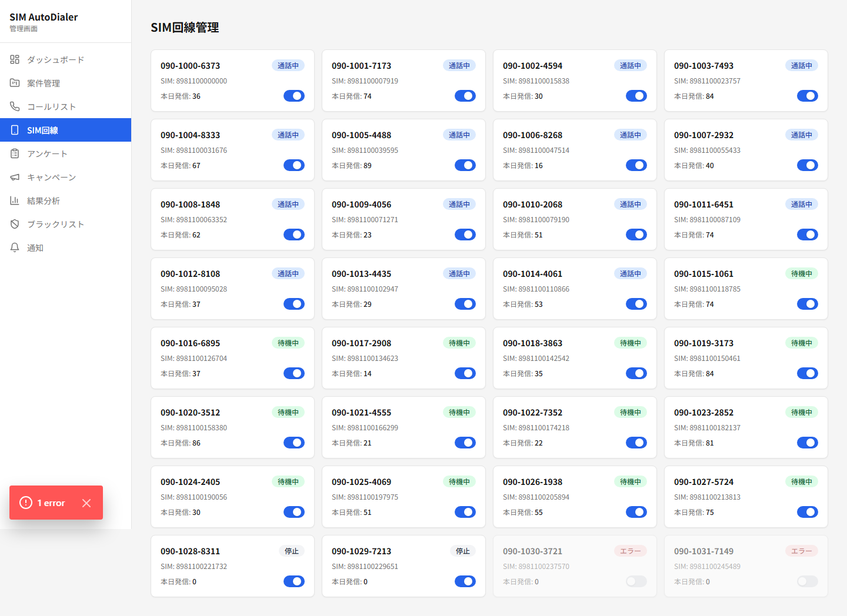Viewport: 847px width, 616px height.
Task: Click SIM: 8981100087109 text
Action: [x=707, y=220]
